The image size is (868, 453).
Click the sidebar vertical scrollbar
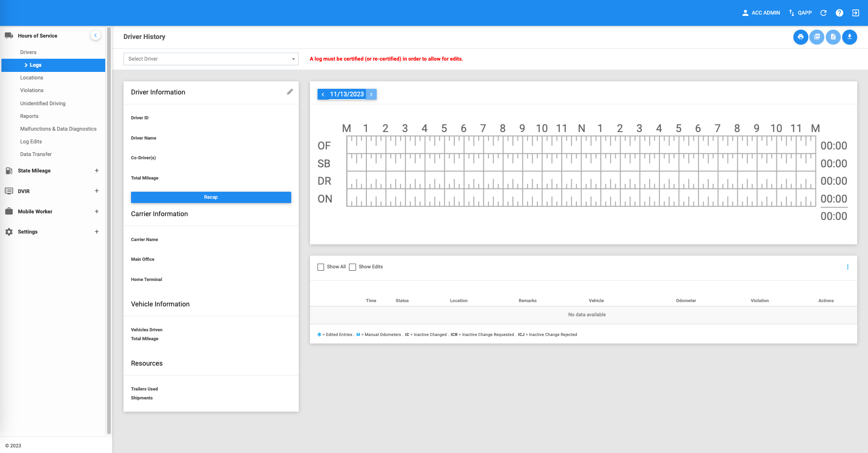tap(109, 230)
